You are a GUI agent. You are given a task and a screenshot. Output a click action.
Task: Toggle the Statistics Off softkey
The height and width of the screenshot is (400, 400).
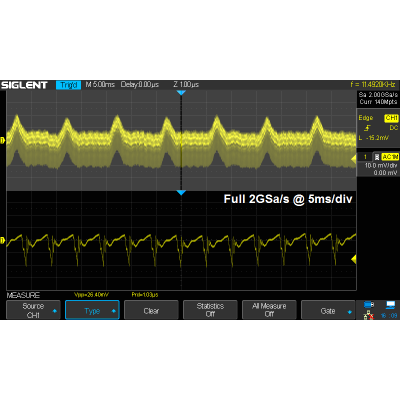point(210,310)
